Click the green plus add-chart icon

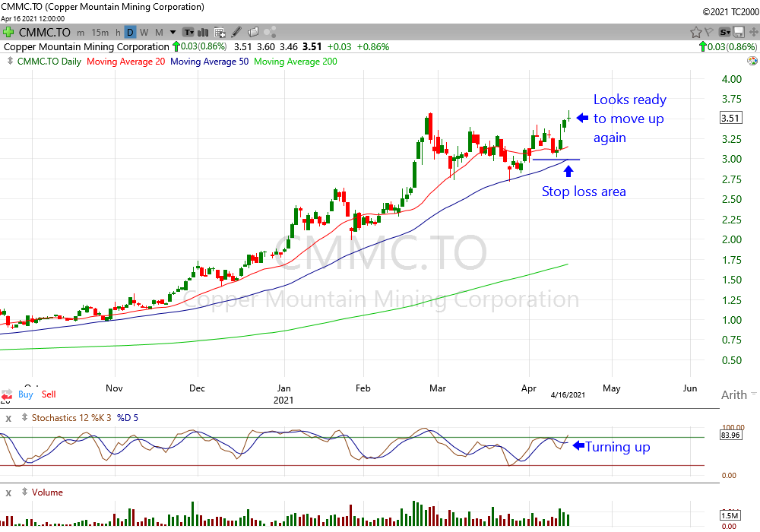coord(8,33)
